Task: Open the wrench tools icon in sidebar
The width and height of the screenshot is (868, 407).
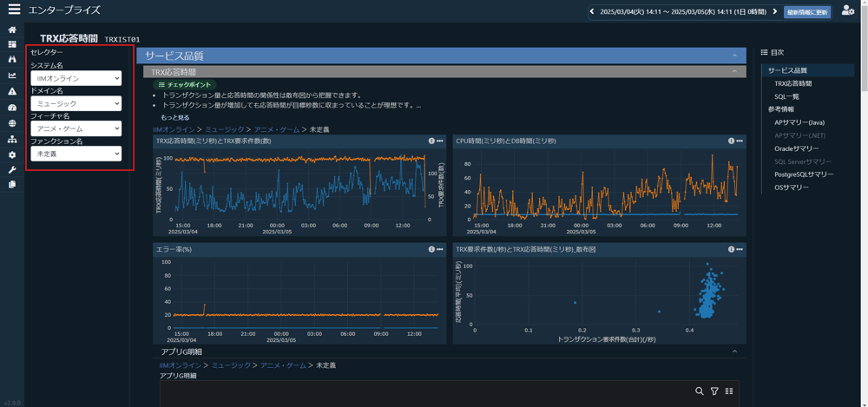Action: [x=12, y=170]
